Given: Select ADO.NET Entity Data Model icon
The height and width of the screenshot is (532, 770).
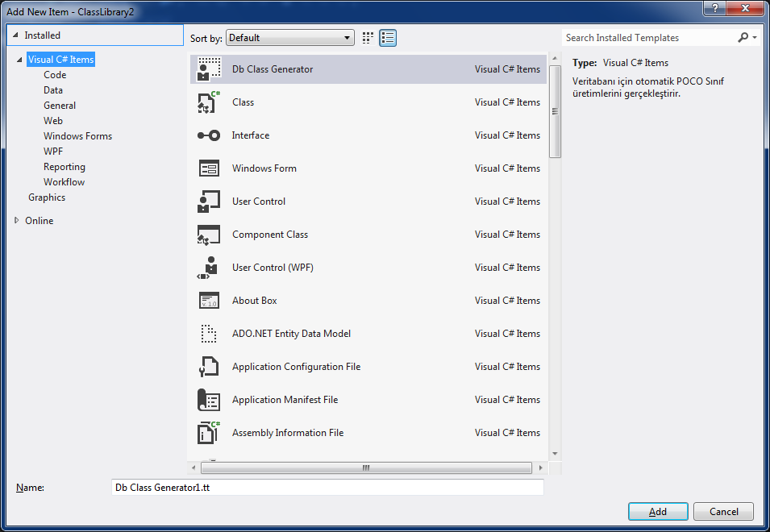Looking at the screenshot, I should [209, 334].
